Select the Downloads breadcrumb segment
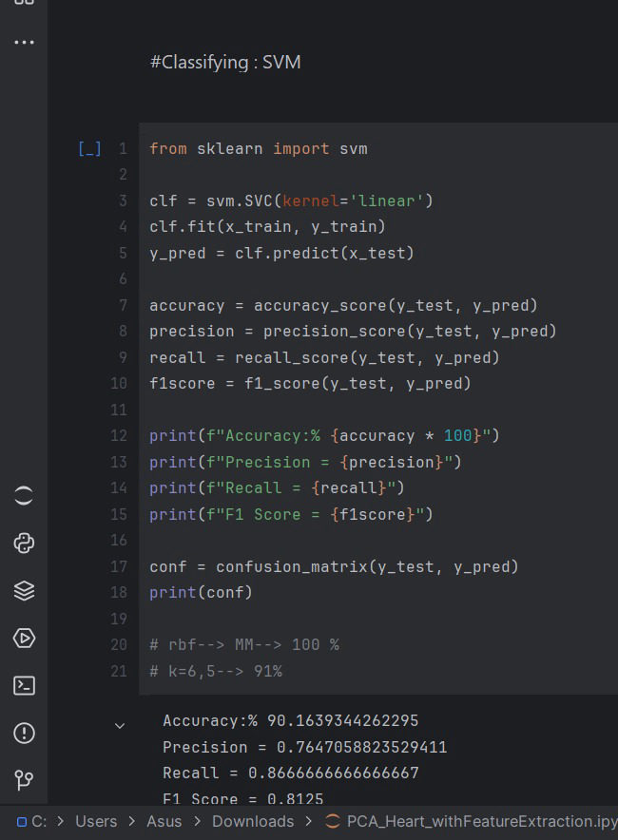This screenshot has height=840, width=618. point(253,821)
